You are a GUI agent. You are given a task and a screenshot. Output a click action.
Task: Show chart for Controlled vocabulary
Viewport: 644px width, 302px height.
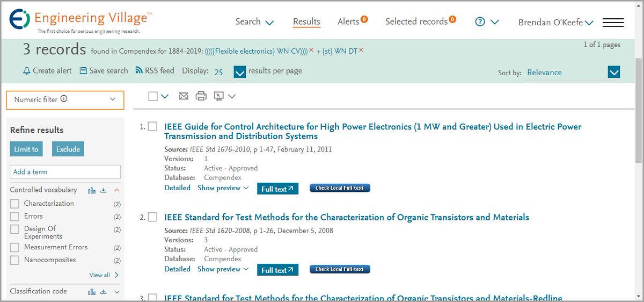pyautogui.click(x=92, y=190)
